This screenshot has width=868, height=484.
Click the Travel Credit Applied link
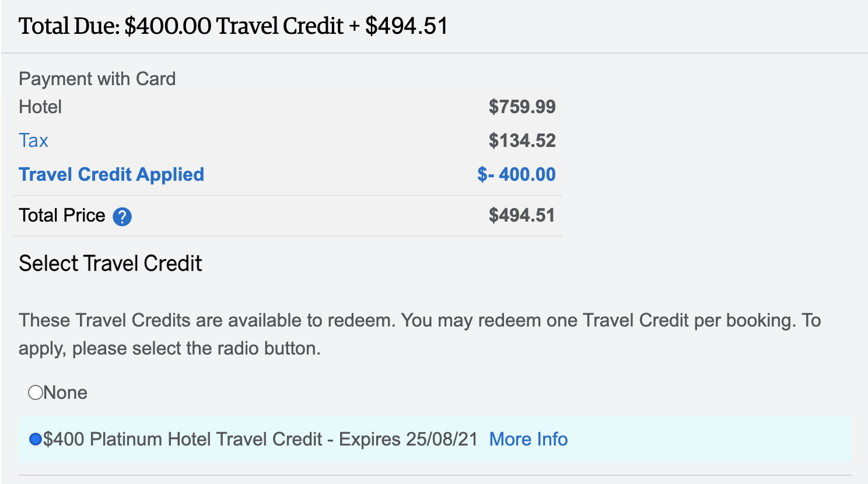pos(111,174)
